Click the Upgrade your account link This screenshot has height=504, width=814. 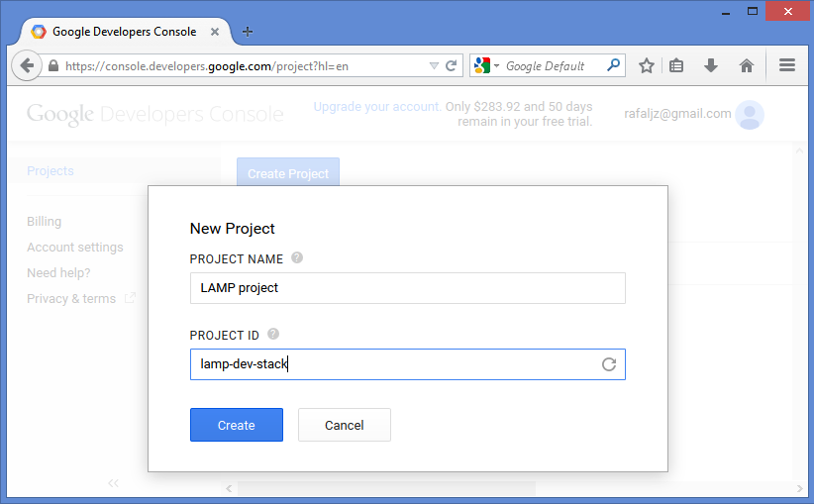pos(377,106)
